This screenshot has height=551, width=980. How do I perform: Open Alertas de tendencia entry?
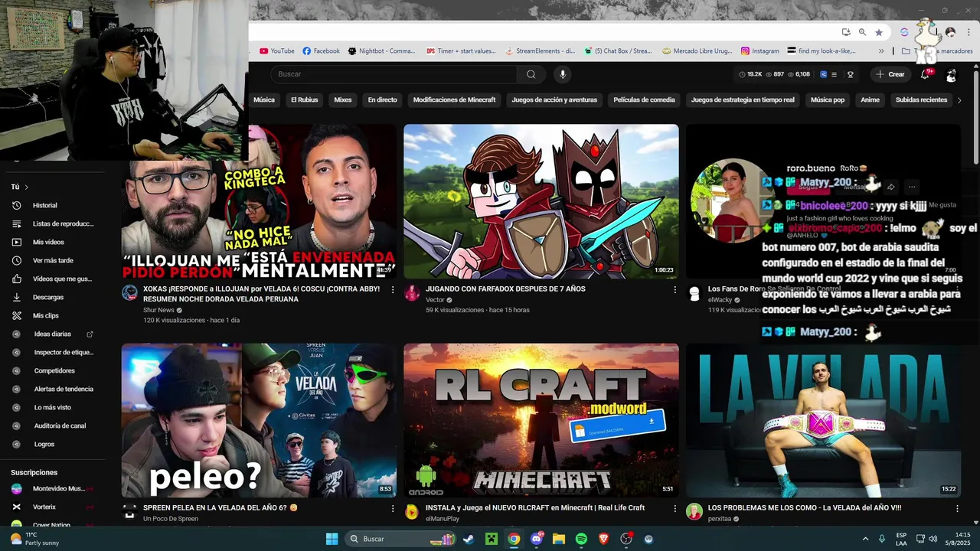(x=54, y=389)
